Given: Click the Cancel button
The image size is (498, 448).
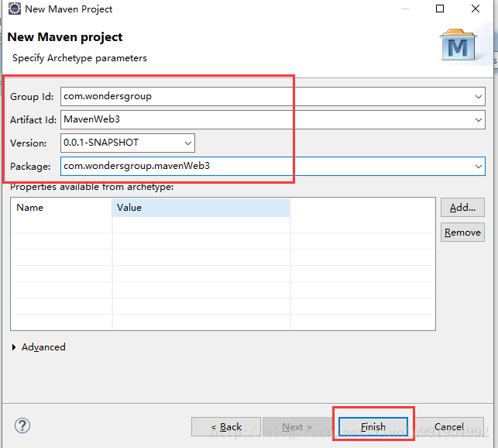Looking at the screenshot, I should 449,427.
